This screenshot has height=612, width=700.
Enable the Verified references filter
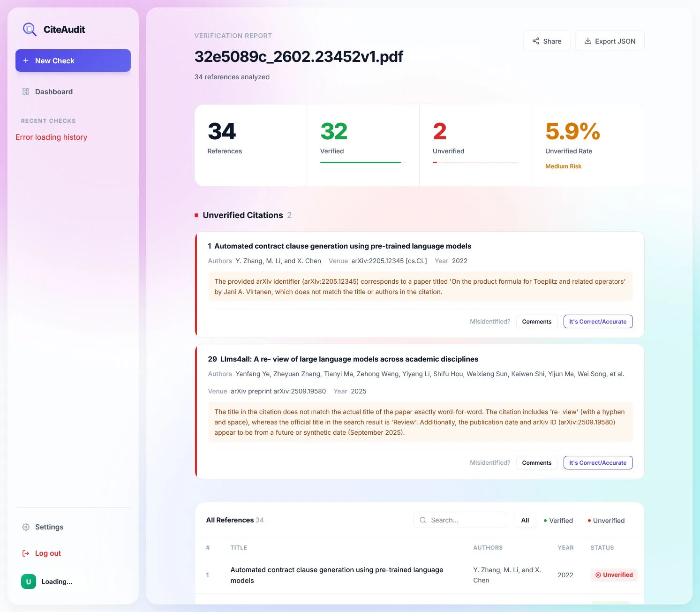(558, 521)
